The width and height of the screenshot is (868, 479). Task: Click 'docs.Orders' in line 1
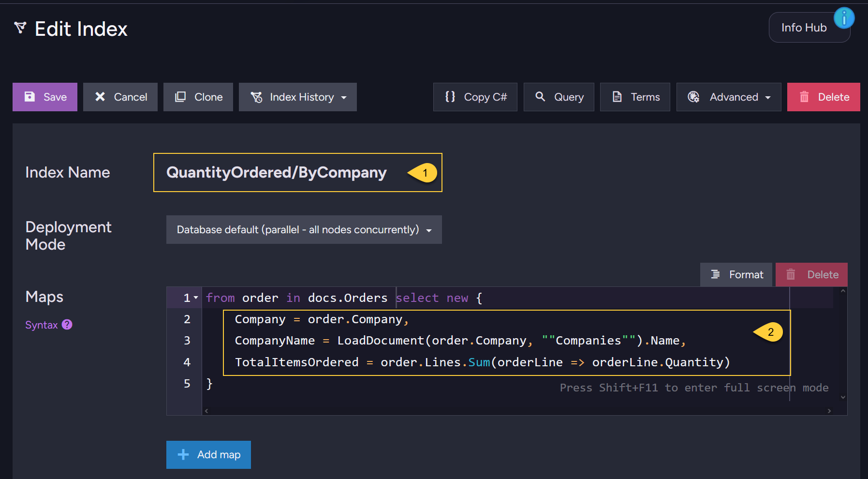coord(348,298)
